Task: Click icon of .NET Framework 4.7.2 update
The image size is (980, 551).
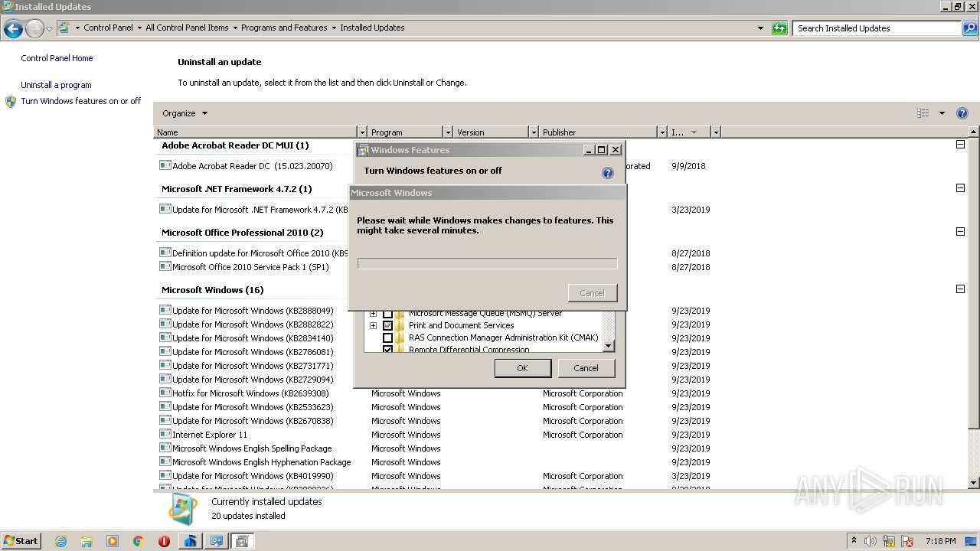Action: coord(165,209)
